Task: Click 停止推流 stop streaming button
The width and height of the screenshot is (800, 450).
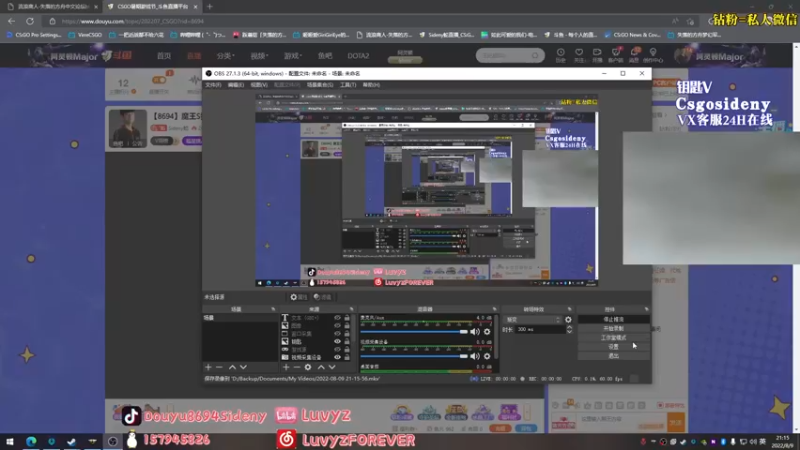Action: tap(613, 319)
